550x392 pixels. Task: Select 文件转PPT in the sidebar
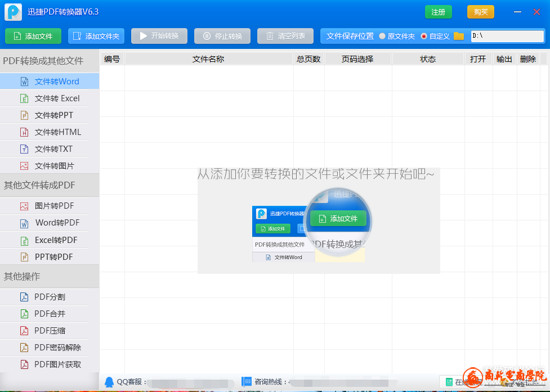click(x=50, y=115)
